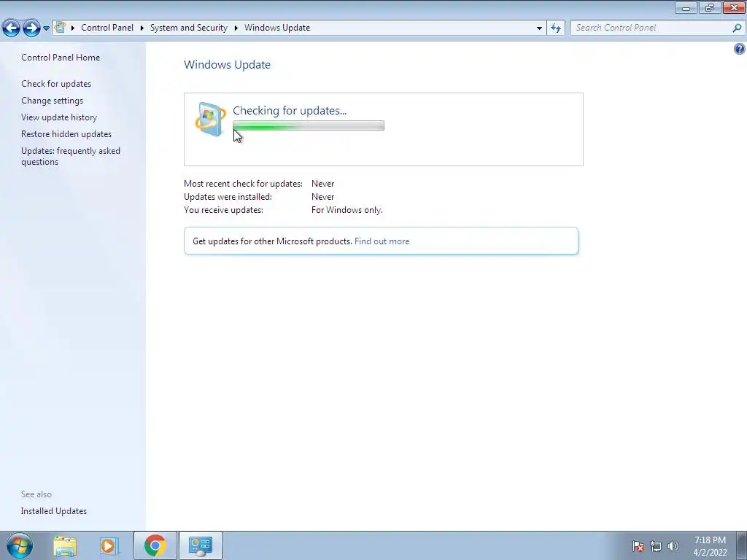Switch to Google Chrome on taskbar
The image size is (747, 560).
(x=155, y=545)
